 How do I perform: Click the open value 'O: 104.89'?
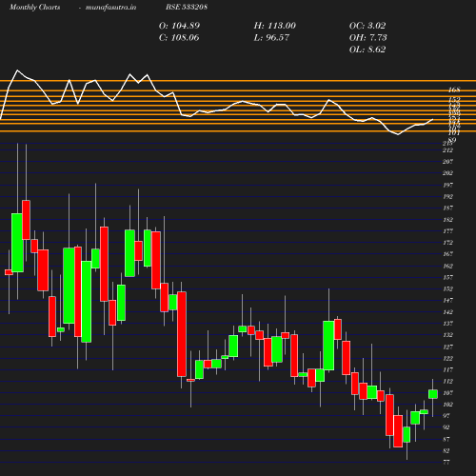tap(179, 26)
